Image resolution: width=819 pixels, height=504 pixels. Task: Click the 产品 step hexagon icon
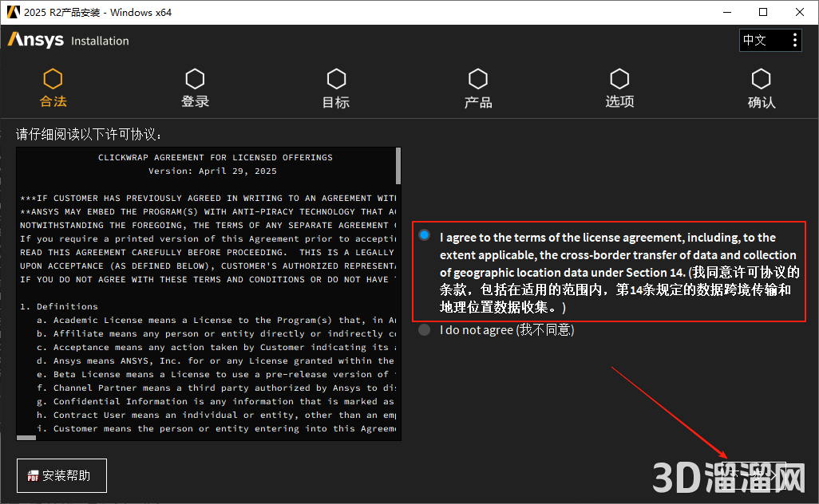pos(478,79)
